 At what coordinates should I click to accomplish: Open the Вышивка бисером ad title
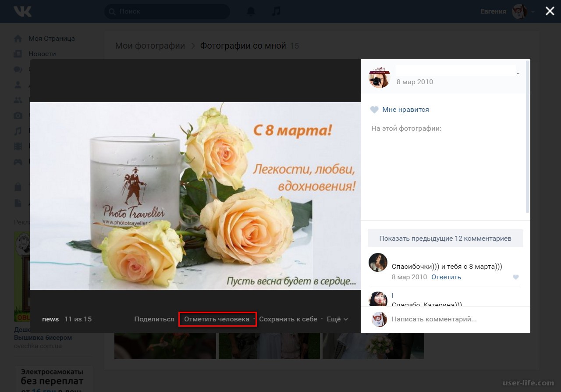43,338
